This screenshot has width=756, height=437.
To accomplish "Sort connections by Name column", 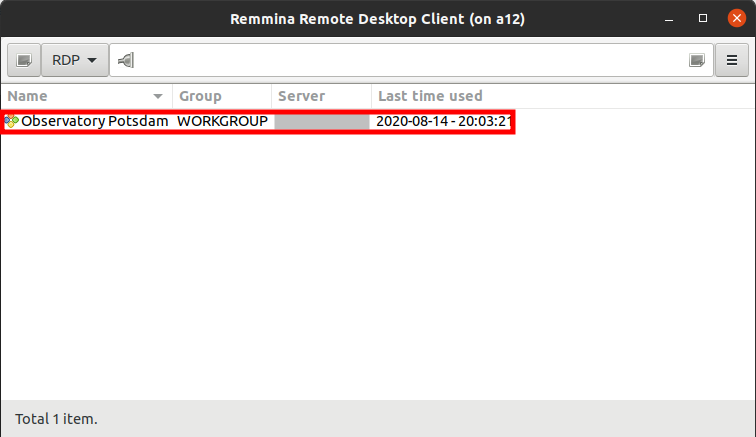I will (70, 96).
